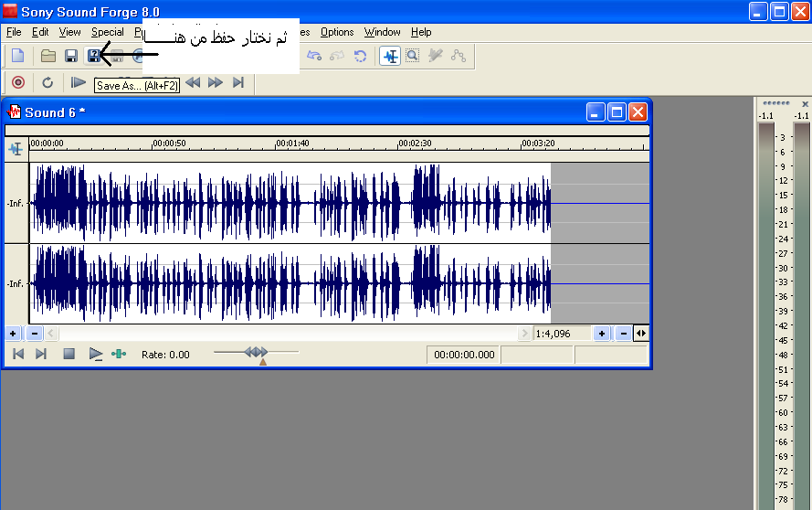Click the zoom ratio 1:4,096 field

(x=562, y=334)
